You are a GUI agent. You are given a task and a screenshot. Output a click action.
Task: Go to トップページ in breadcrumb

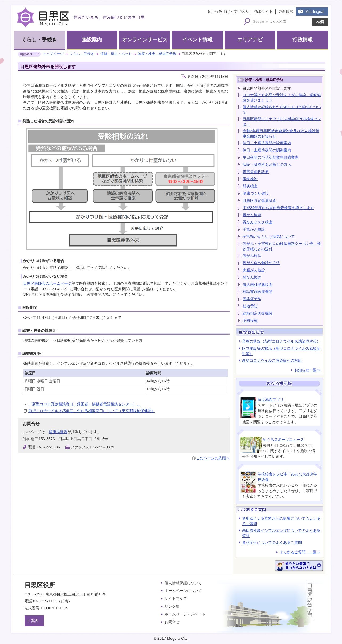53,54
